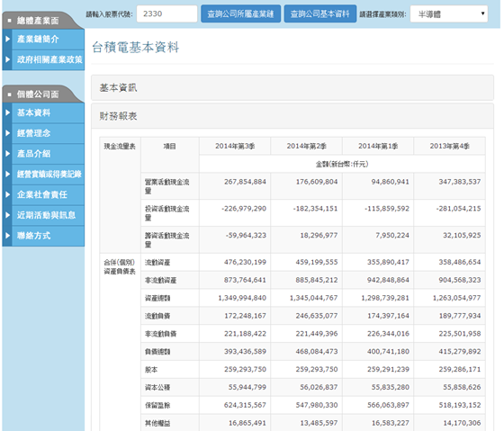Click the 2014年第1季 column header
Image resolution: width=504 pixels, height=431 pixels.
[378, 147]
